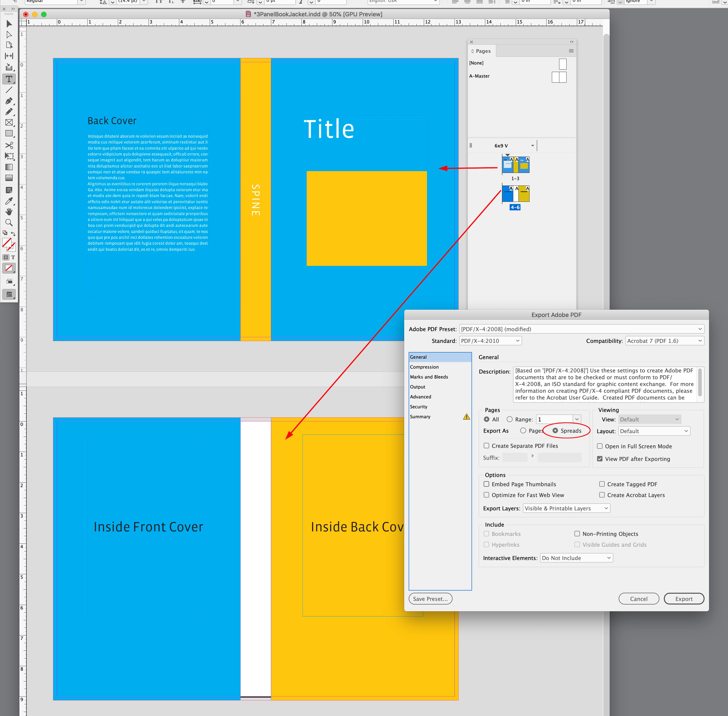The image size is (728, 716).
Task: Open the Marks and Bleeds section
Action: [x=429, y=377]
